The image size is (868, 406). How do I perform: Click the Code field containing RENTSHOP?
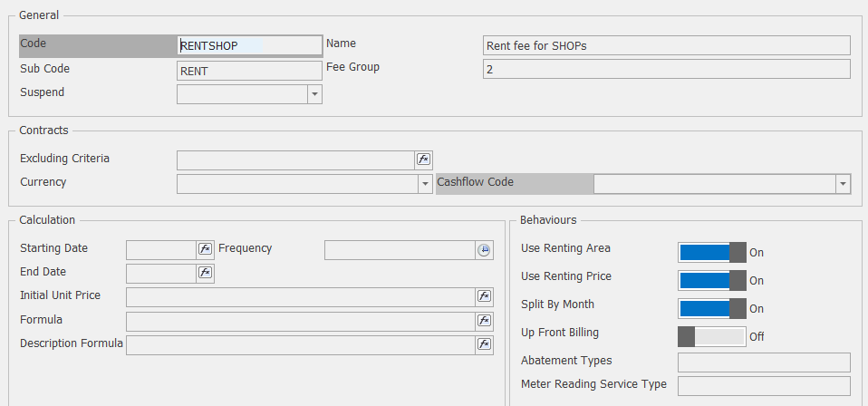tap(249, 45)
